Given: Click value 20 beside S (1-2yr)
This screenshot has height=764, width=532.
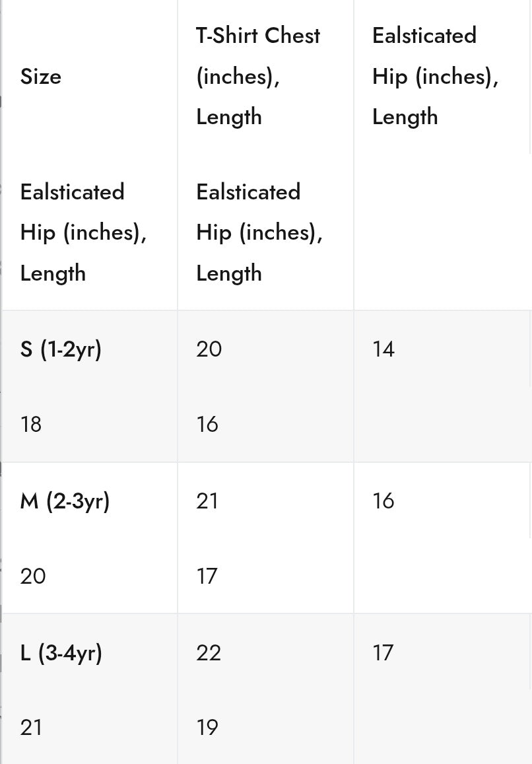Looking at the screenshot, I should 209,349.
